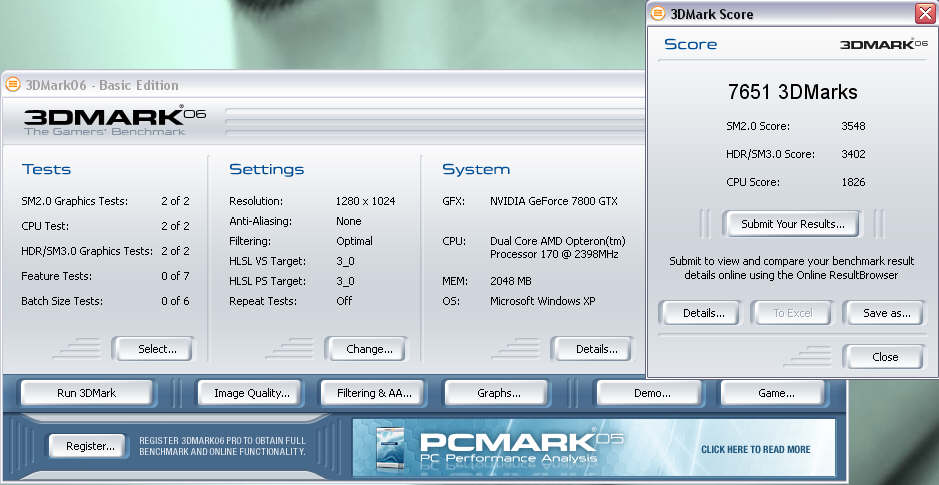Click the Register button
This screenshot has height=485, width=939.
pyautogui.click(x=89, y=446)
